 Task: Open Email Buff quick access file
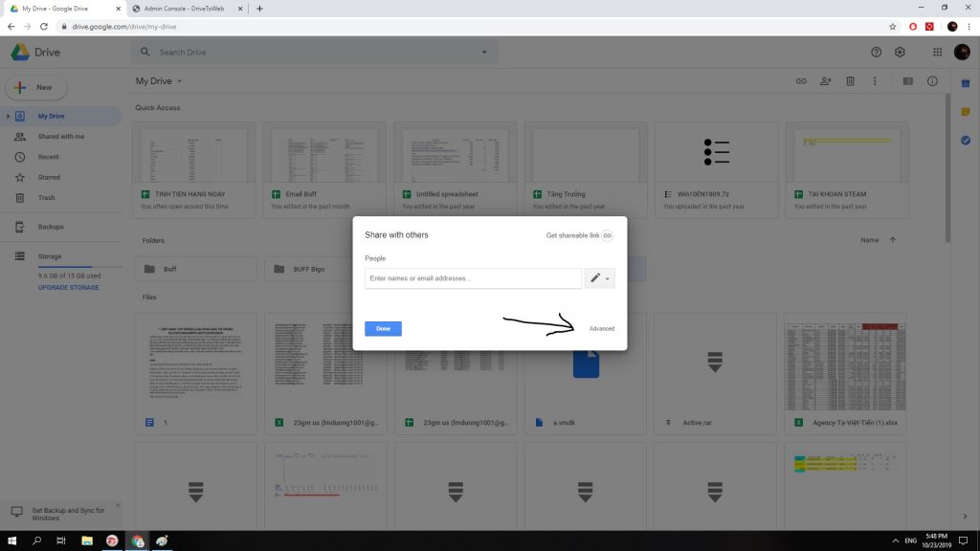(x=324, y=170)
